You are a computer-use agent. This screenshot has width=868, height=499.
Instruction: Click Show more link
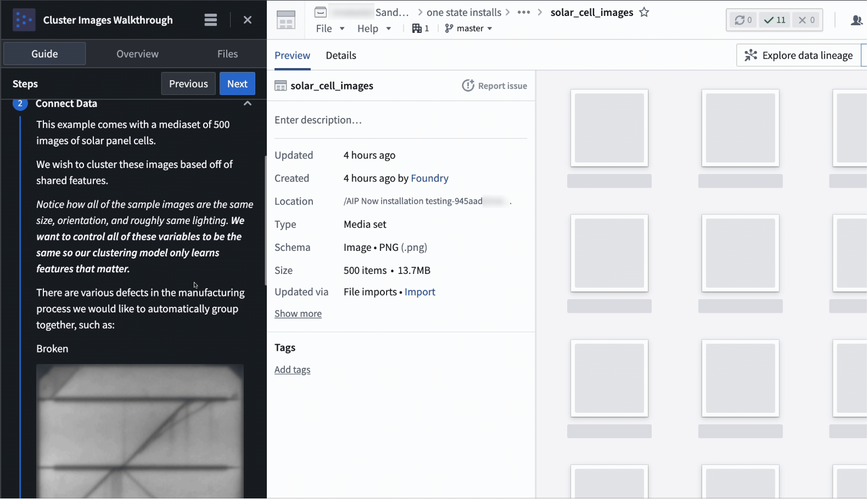click(x=298, y=313)
